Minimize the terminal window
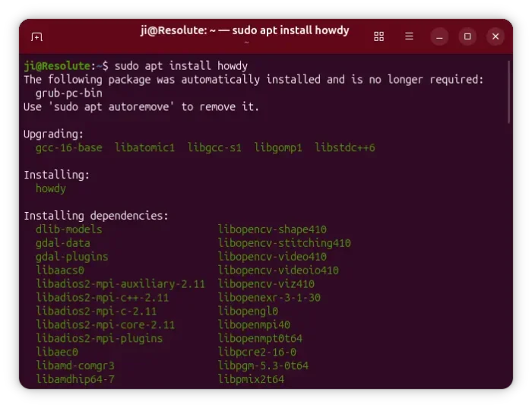This screenshot has height=408, width=532. click(440, 36)
